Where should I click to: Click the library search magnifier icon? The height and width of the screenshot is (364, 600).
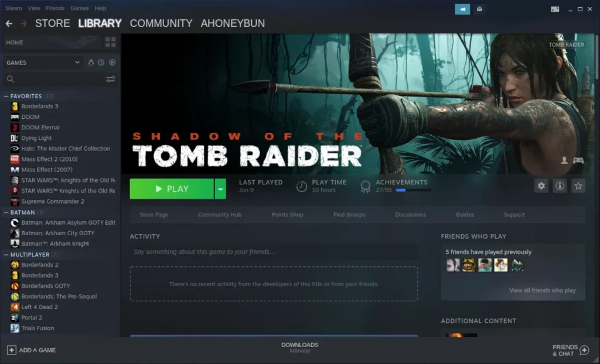[11, 79]
